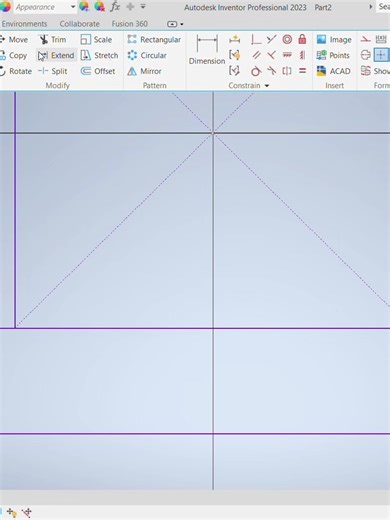Toggle Driven Dimension format
Image resolution: width=390 pixels, height=520 pixels.
[x=381, y=39]
